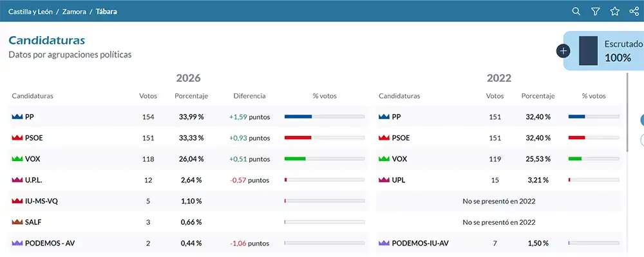Click the VOX party logo in 2022 table
Image resolution: width=644 pixels, height=257 pixels.
384,159
